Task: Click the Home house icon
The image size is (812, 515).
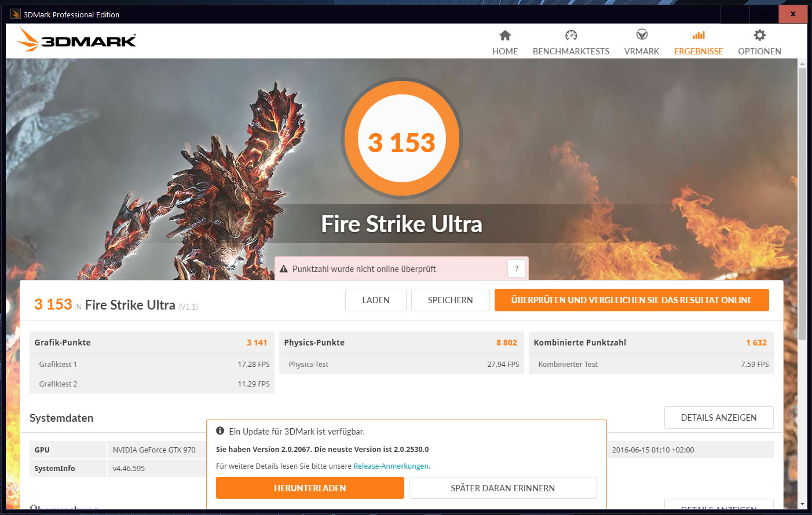Action: tap(505, 35)
